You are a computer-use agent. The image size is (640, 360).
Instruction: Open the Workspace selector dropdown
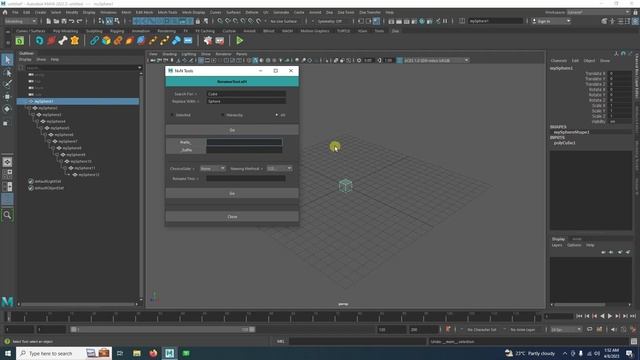(x=598, y=12)
